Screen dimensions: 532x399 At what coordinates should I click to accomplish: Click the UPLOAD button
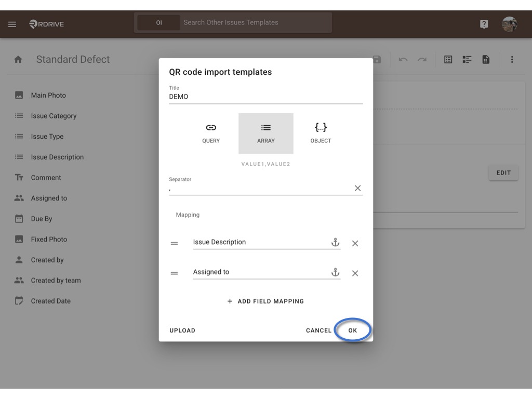click(x=182, y=330)
